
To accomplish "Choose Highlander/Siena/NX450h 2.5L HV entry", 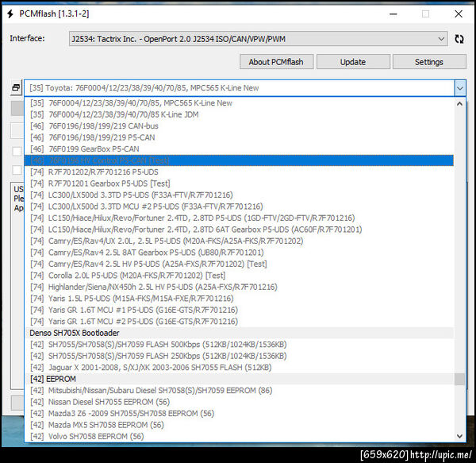I will click(x=239, y=287).
